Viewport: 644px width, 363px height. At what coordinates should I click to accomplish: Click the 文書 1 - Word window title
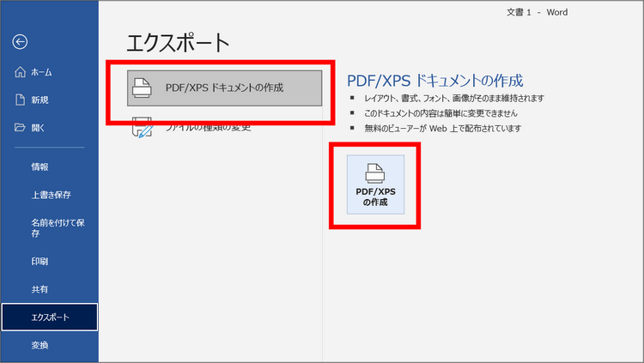pyautogui.click(x=537, y=12)
